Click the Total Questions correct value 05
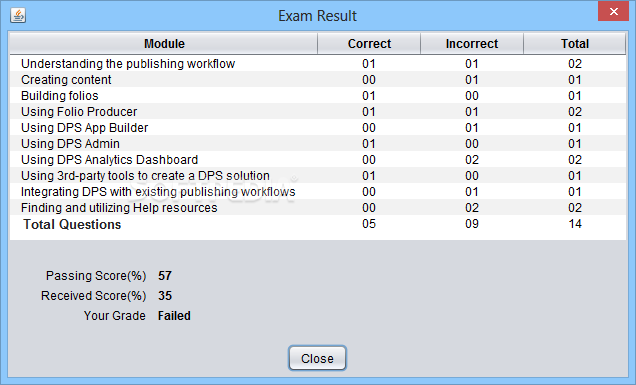This screenshot has height=385, width=636. click(x=369, y=224)
